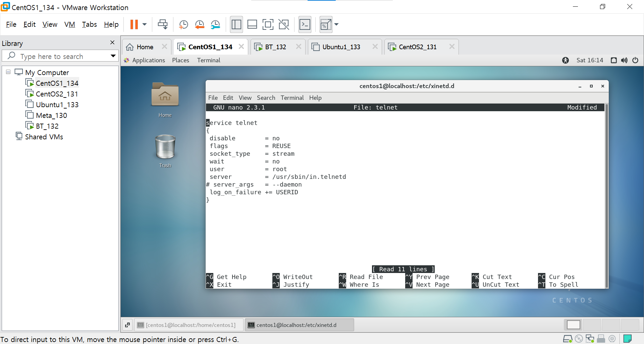This screenshot has height=344, width=644.
Task: Open the VMware File menu
Action: pyautogui.click(x=11, y=24)
